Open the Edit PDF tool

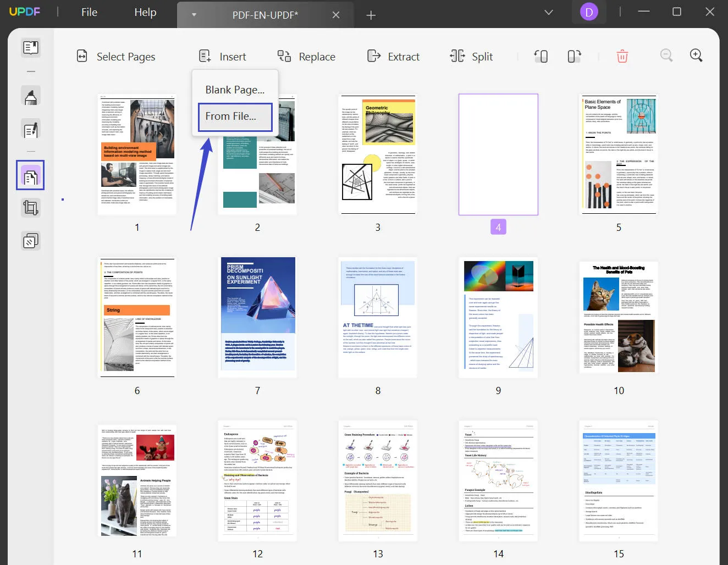pos(30,128)
